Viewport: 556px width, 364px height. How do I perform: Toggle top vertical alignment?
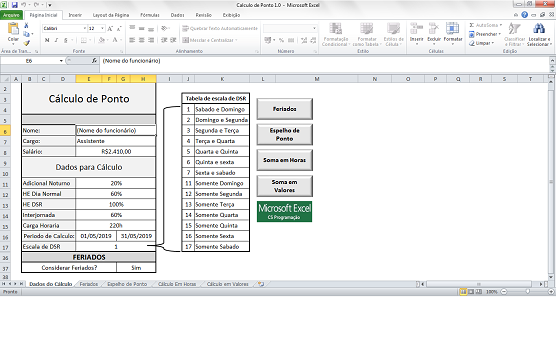(132, 28)
